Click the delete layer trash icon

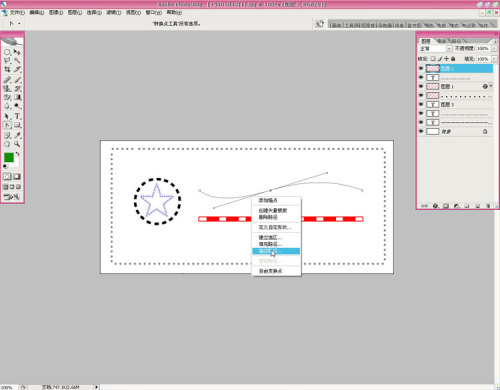pos(488,206)
